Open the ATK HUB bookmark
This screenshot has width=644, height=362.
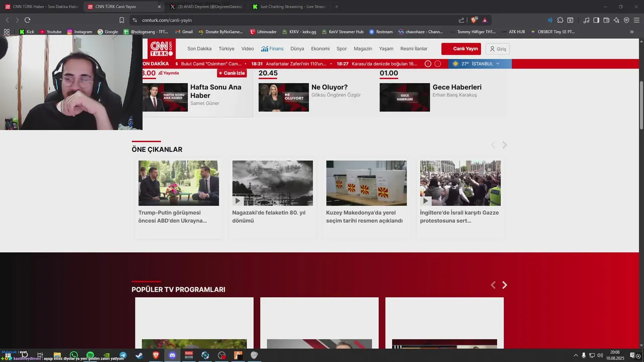pos(513,32)
